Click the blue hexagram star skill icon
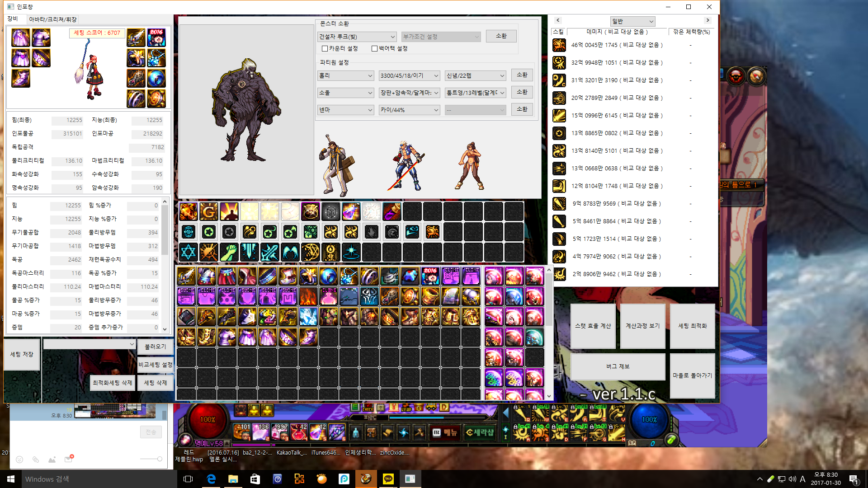 click(x=188, y=252)
